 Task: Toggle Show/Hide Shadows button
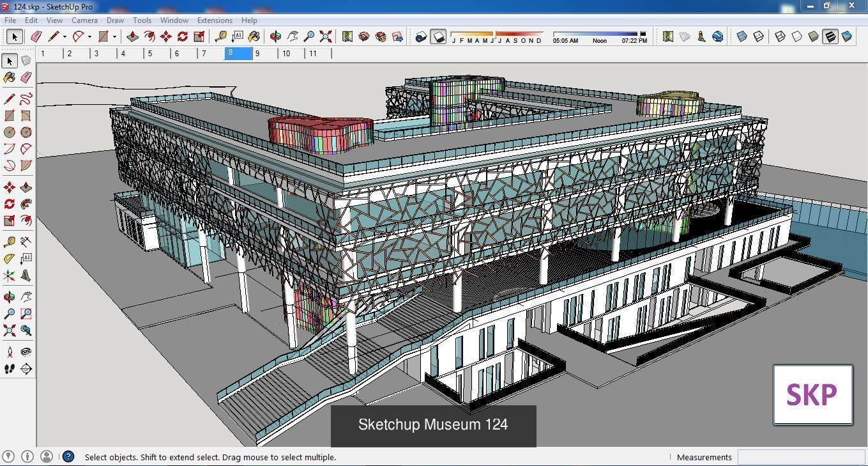[x=438, y=36]
